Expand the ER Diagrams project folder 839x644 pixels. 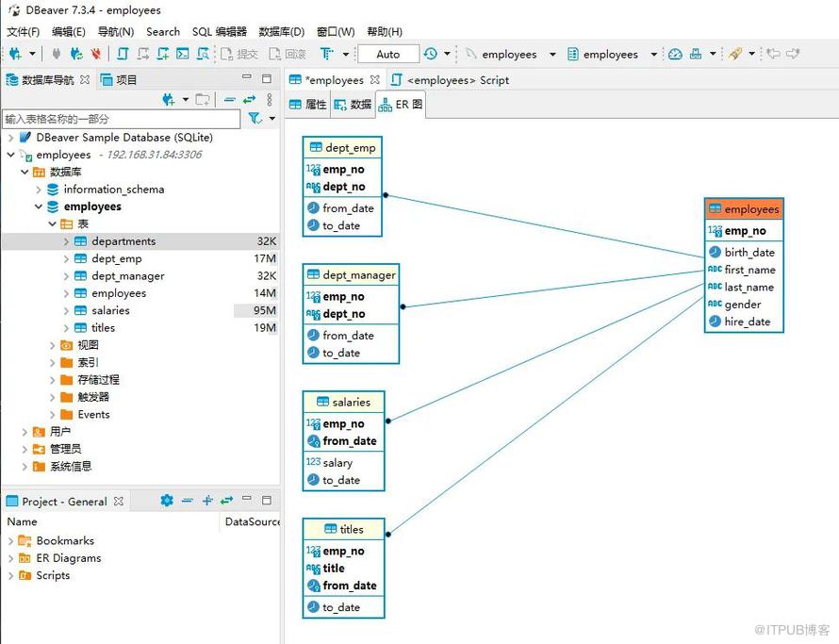(10, 558)
